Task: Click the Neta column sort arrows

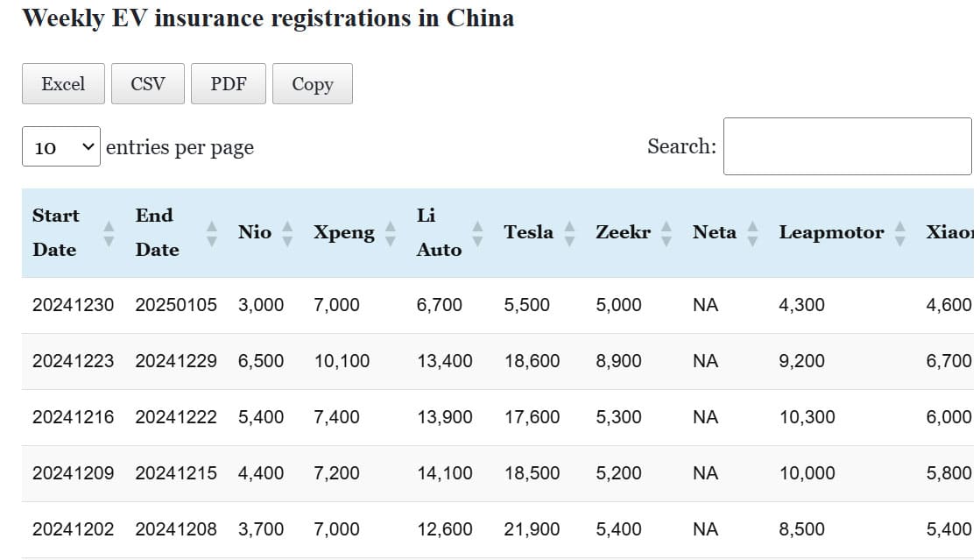Action: [x=751, y=233]
